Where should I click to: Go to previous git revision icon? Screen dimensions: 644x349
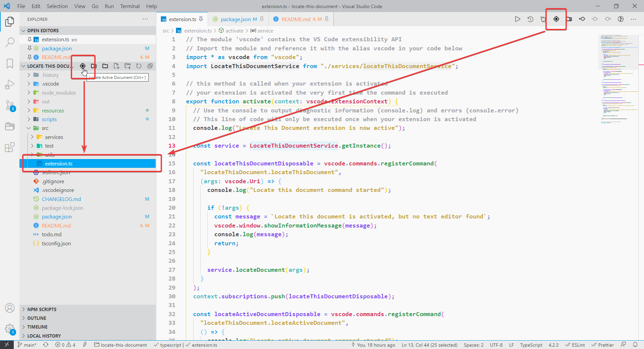click(582, 19)
